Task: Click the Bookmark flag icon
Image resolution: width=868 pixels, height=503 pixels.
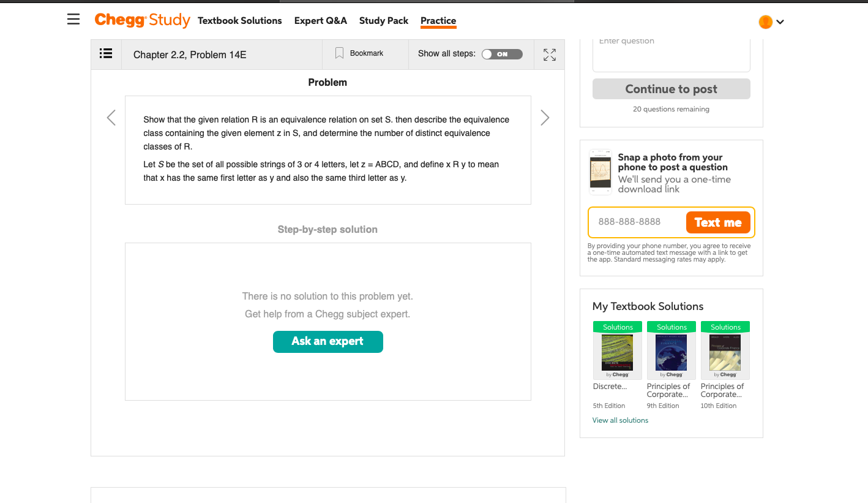Action: [339, 54]
